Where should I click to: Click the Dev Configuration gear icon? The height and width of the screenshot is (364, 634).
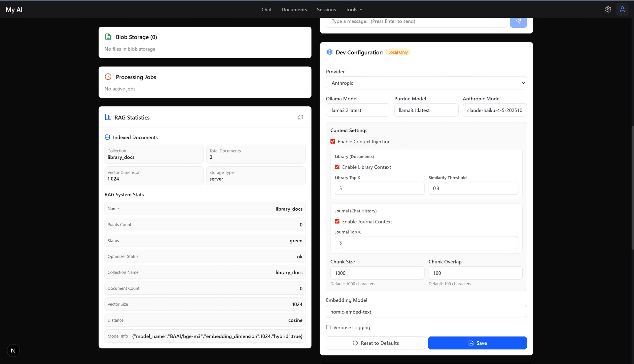click(x=329, y=52)
